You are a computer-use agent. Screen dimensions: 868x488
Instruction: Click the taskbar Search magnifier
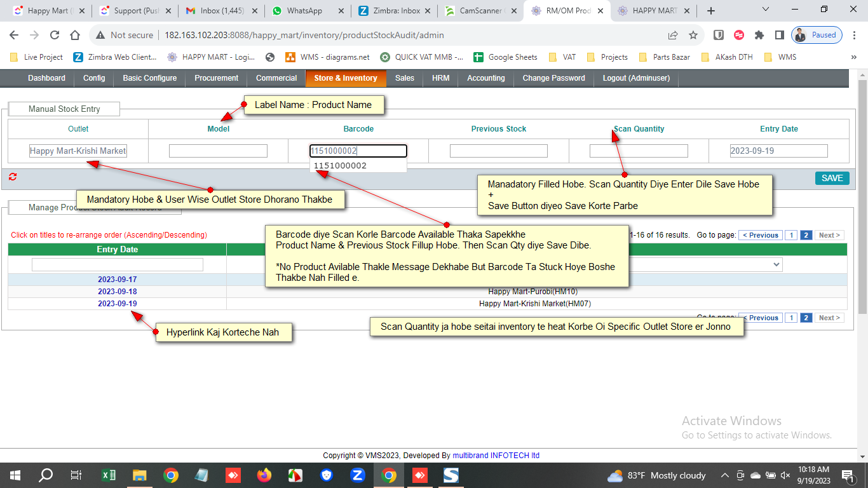pos(46,475)
